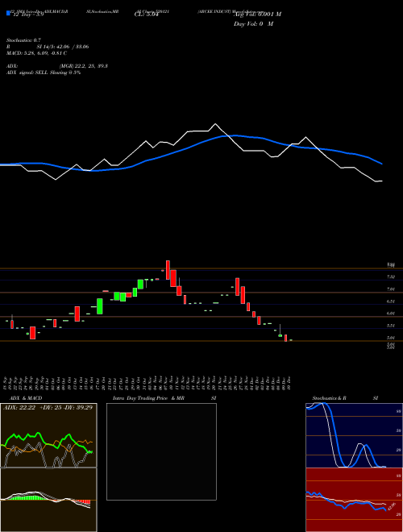Click the blue stochastics oscillator panel

pyautogui.click(x=354, y=435)
